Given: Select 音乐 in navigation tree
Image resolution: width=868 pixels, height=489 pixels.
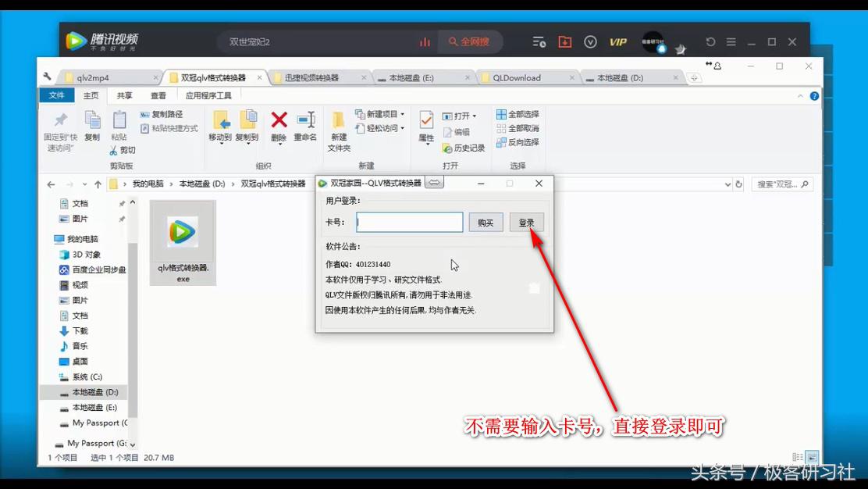Looking at the screenshot, I should click(80, 346).
